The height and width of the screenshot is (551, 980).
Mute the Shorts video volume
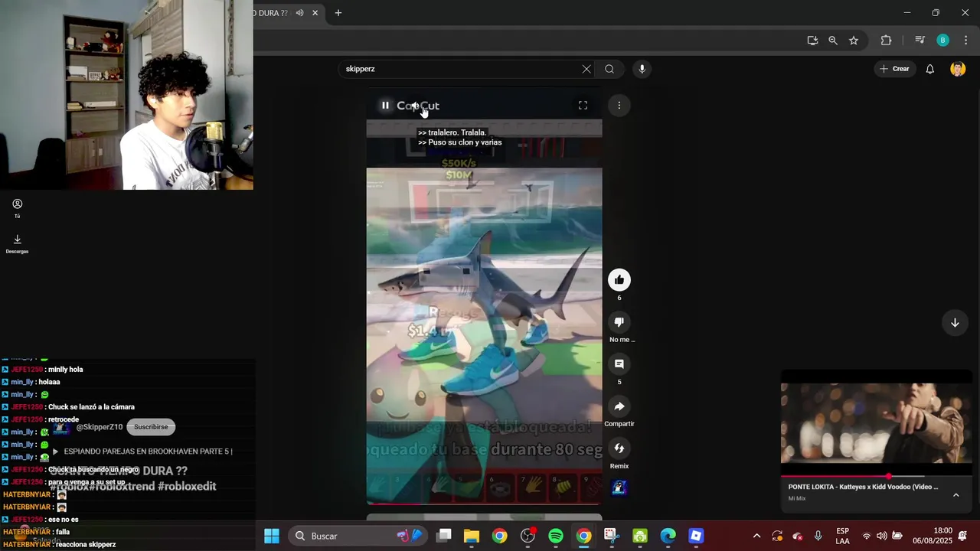click(x=414, y=106)
